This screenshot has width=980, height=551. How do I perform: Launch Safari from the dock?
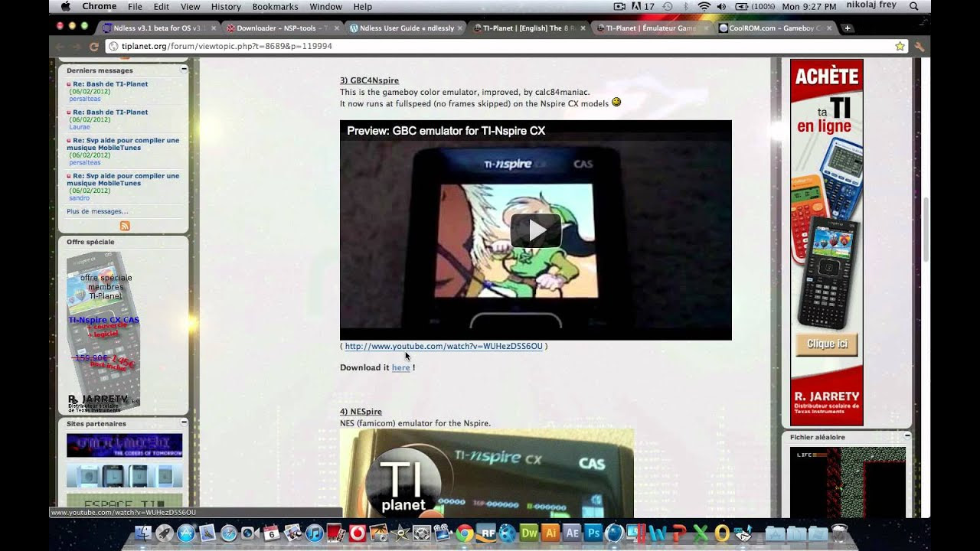coord(229,533)
